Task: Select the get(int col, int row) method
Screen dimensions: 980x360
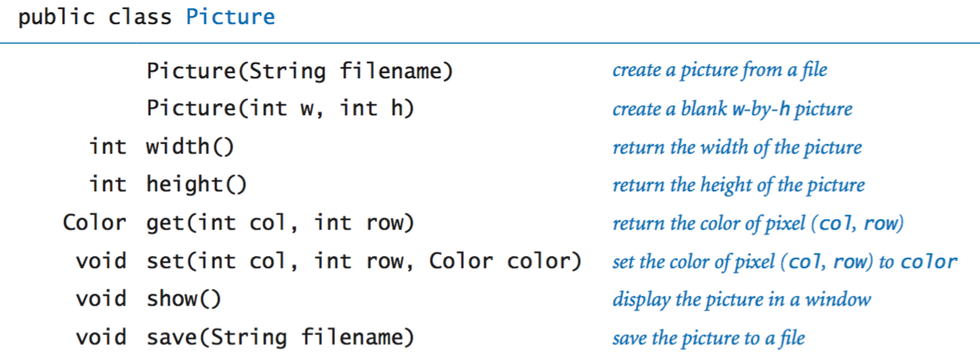Action: 280,223
